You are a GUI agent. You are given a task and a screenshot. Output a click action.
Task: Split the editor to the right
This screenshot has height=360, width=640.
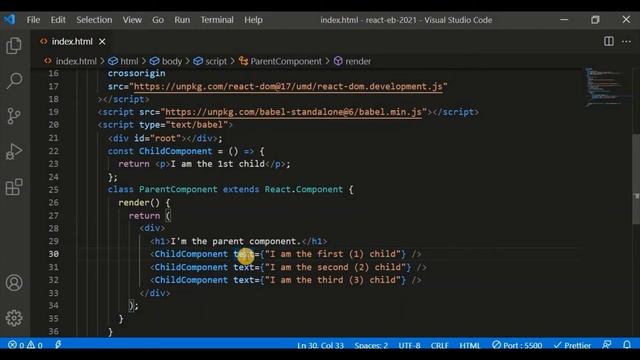pos(609,41)
